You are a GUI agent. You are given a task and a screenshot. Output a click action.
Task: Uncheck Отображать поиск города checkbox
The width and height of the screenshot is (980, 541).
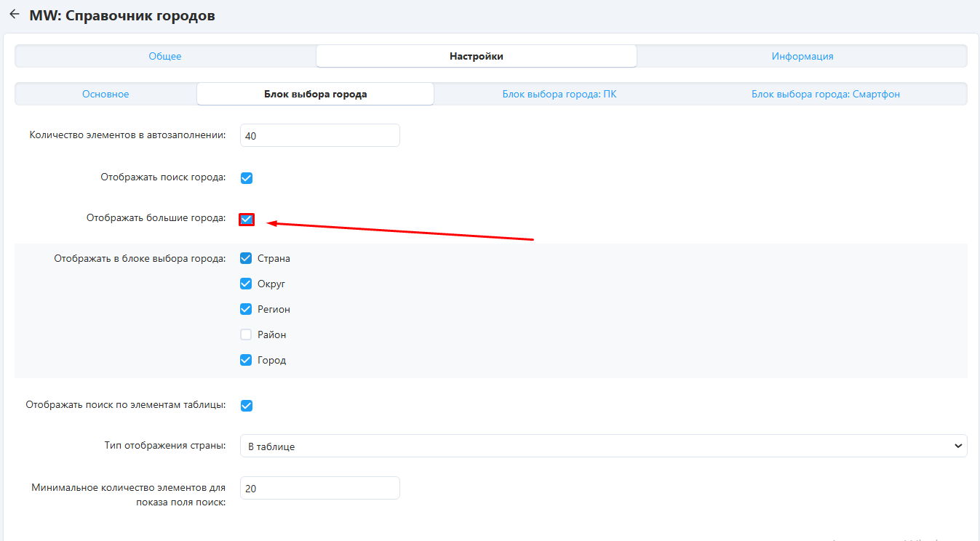[x=247, y=177]
